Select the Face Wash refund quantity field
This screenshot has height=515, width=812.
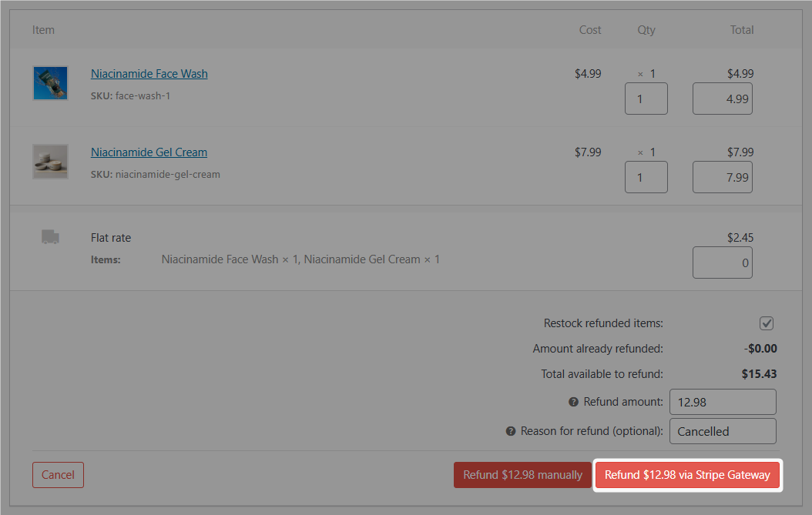point(646,99)
